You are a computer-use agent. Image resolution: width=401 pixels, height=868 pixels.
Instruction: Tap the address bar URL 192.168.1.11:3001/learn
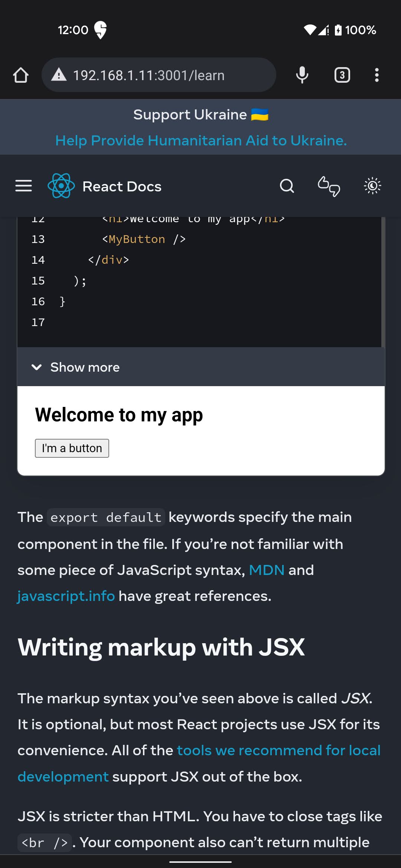(149, 75)
